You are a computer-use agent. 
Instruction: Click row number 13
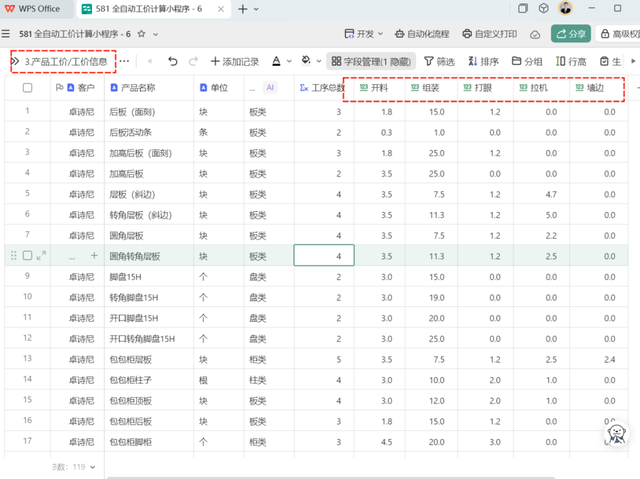pyautogui.click(x=27, y=359)
